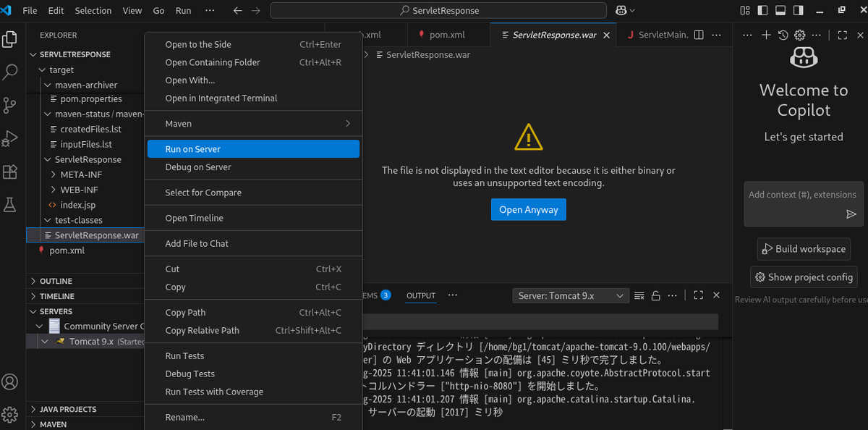Open the Copilot dropdown arrow in title bar
This screenshot has height=430, width=868.
[632, 11]
